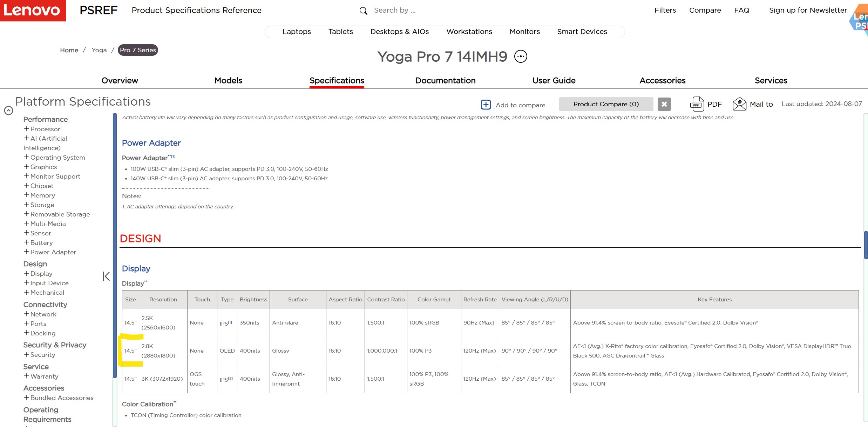Image resolution: width=868 pixels, height=434 pixels.
Task: Click the Mail to envelope icon
Action: pos(739,104)
